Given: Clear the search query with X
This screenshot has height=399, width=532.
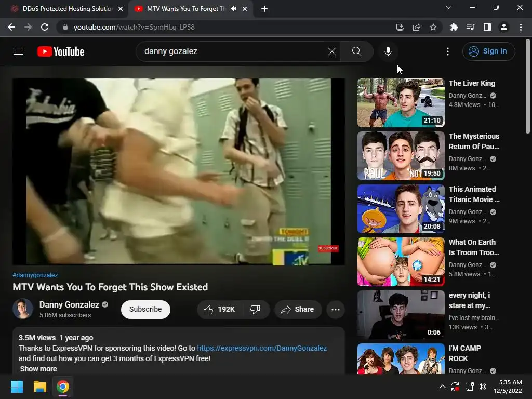Looking at the screenshot, I should pyautogui.click(x=332, y=51).
